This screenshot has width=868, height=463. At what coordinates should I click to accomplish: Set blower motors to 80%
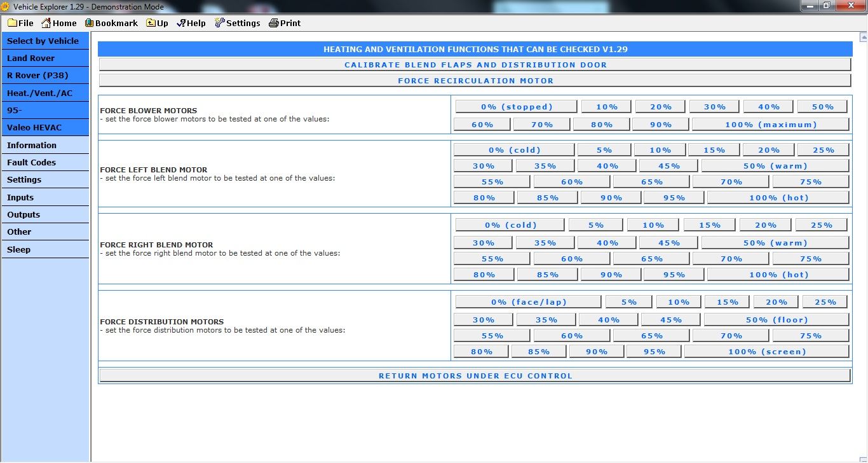(601, 125)
